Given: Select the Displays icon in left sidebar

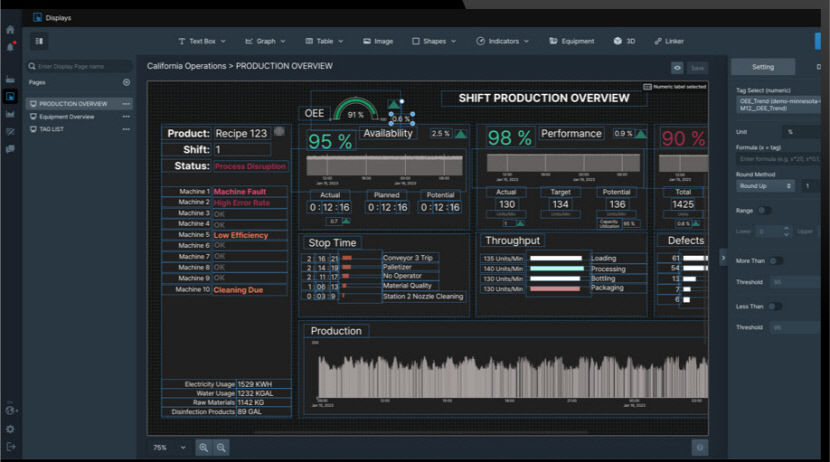Looking at the screenshot, I should [10, 96].
